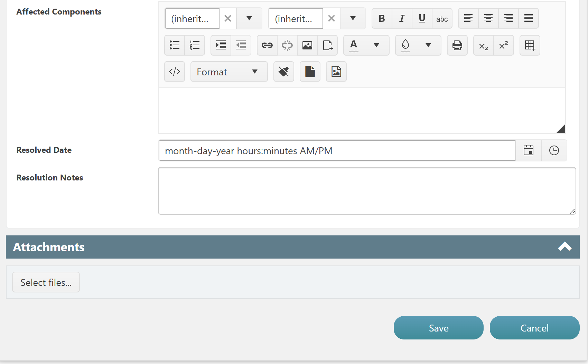Screen dimensions: 588x364
Task: Open the font color dropdown
Action: tap(376, 45)
